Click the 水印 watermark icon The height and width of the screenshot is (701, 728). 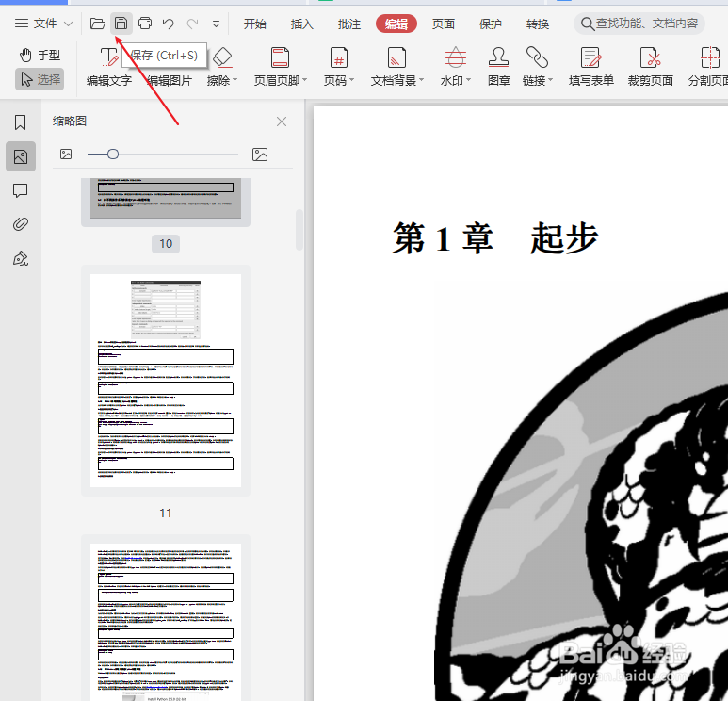click(x=456, y=57)
